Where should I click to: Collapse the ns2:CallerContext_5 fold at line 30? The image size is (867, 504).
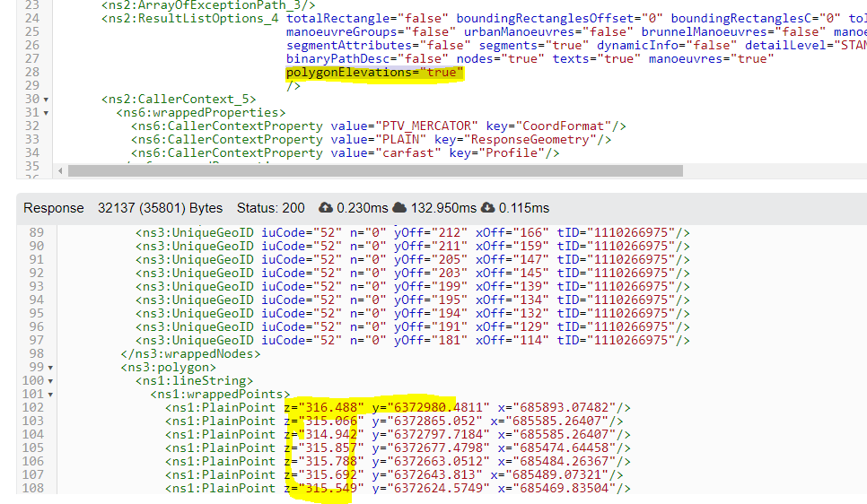tap(46, 100)
